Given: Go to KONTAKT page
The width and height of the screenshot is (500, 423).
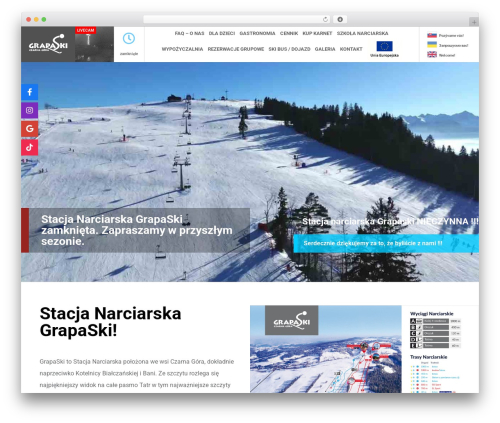Looking at the screenshot, I should [351, 49].
